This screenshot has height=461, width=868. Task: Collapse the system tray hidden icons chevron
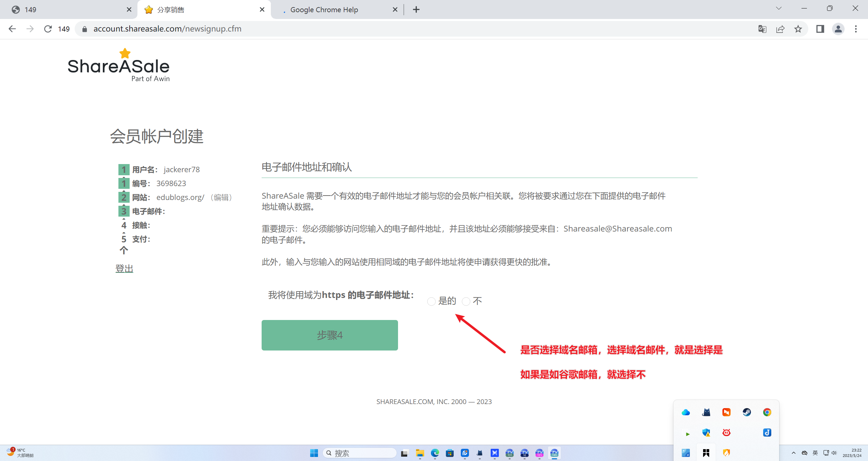[x=793, y=453]
